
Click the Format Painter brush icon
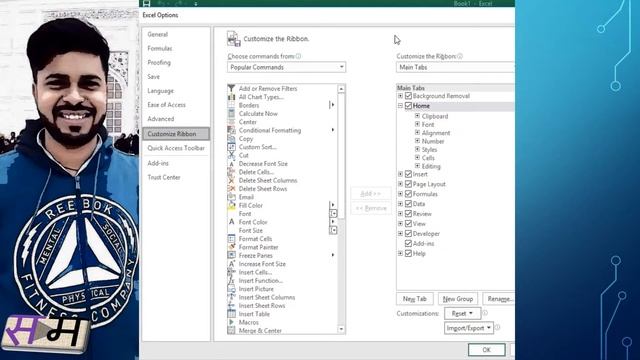pyautogui.click(x=231, y=247)
